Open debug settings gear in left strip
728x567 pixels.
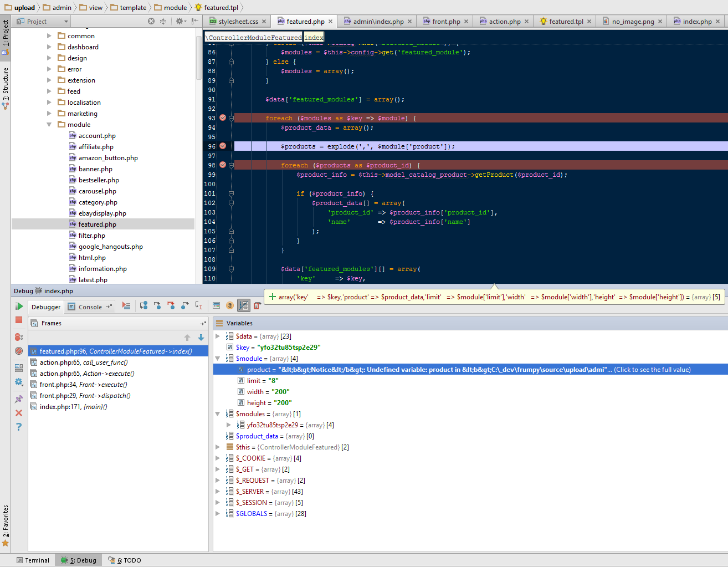coord(19,382)
